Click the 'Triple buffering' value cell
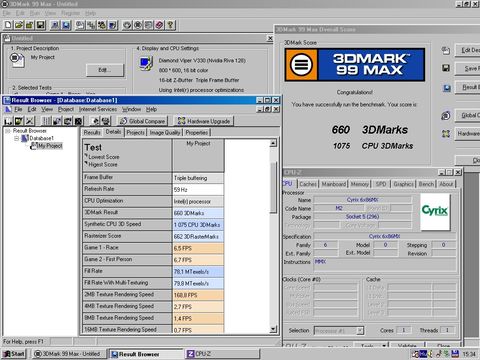 point(198,178)
